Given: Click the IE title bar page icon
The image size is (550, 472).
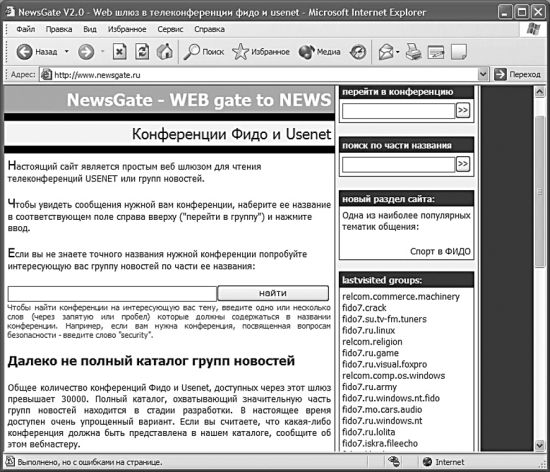Looking at the screenshot, I should pos(9,11).
